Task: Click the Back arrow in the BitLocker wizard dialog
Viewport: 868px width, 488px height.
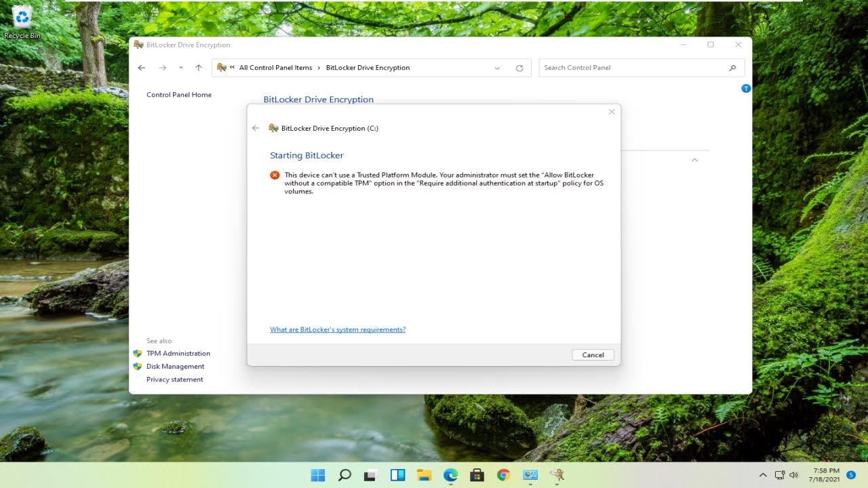Action: (256, 128)
